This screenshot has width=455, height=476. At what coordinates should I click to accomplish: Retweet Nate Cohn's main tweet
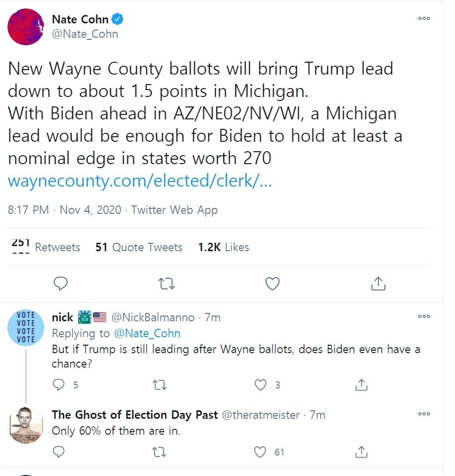pyautogui.click(x=166, y=284)
